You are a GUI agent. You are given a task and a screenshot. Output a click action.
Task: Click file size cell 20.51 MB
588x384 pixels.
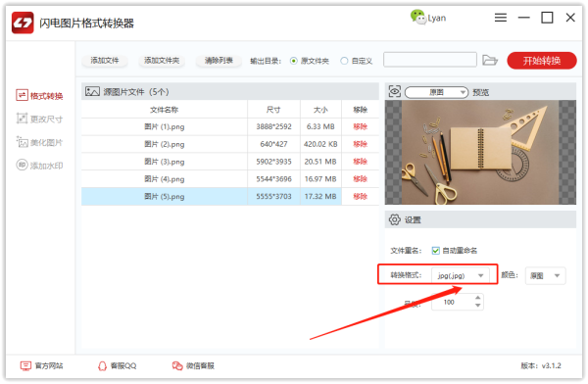pyautogui.click(x=320, y=162)
